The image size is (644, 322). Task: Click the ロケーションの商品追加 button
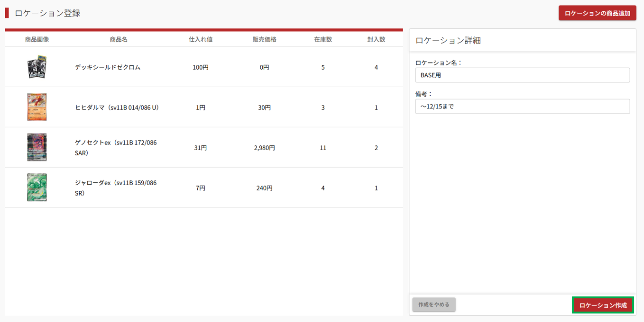click(x=597, y=13)
